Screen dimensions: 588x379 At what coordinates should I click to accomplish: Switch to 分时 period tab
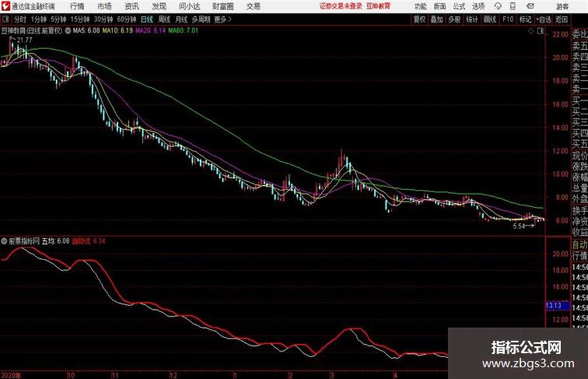pyautogui.click(x=20, y=19)
